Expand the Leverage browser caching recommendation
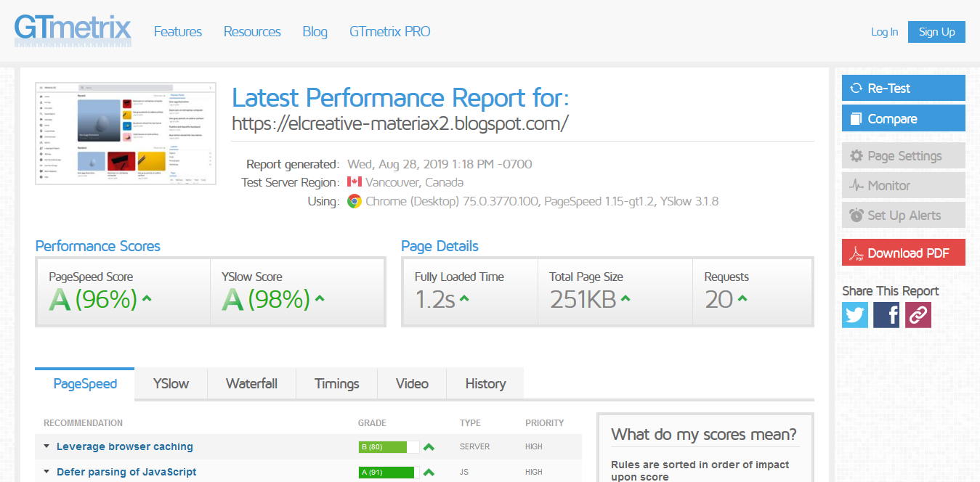This screenshot has width=980, height=482. coord(46,446)
